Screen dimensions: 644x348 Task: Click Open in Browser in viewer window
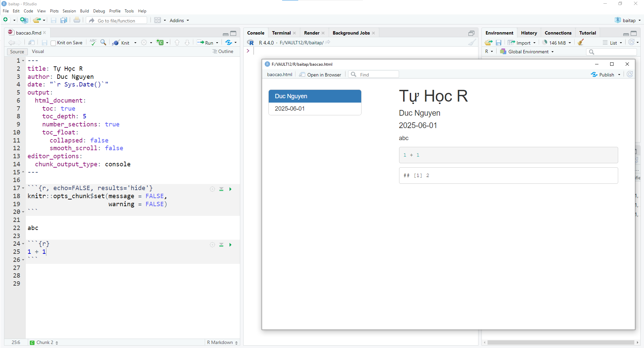pyautogui.click(x=320, y=74)
